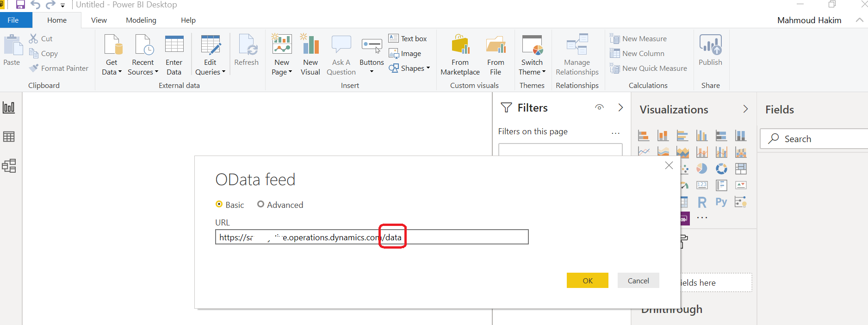Select the clustered column chart visual
This screenshot has height=325, width=868.
coord(702,136)
